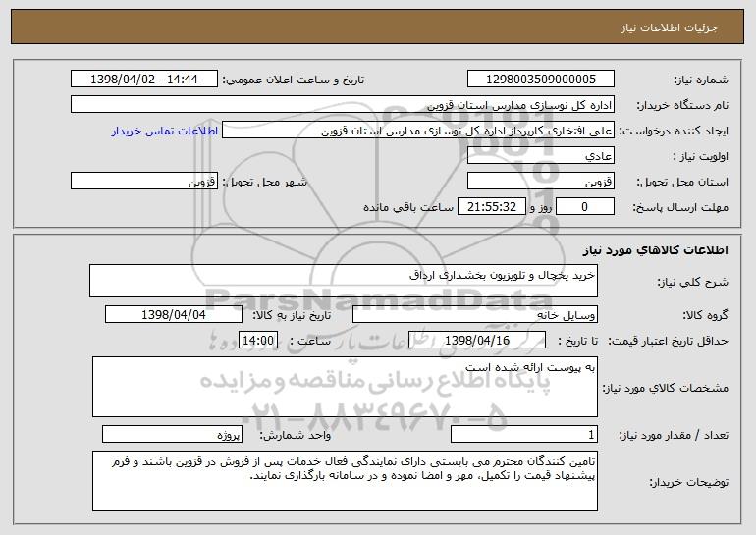Click the شرح کلی نیاز text box
756x535 pixels.
(x=344, y=281)
